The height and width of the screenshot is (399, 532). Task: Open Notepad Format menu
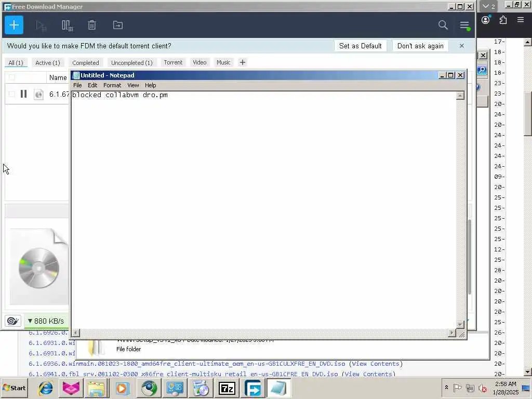[112, 85]
